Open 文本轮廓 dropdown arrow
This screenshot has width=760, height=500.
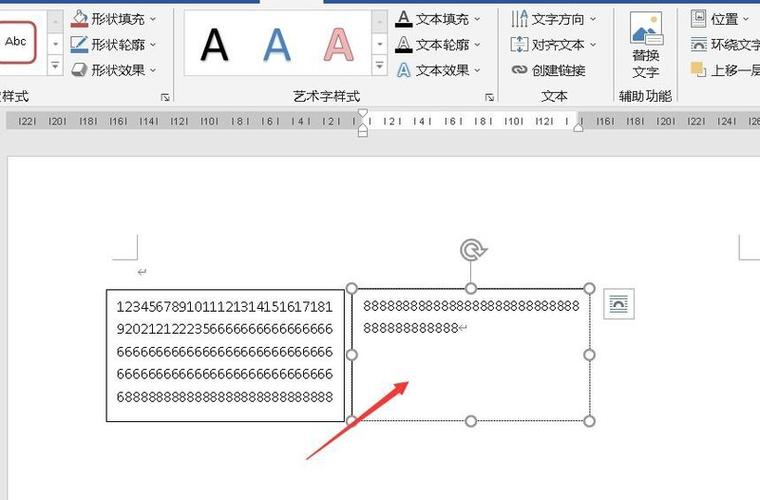point(477,45)
